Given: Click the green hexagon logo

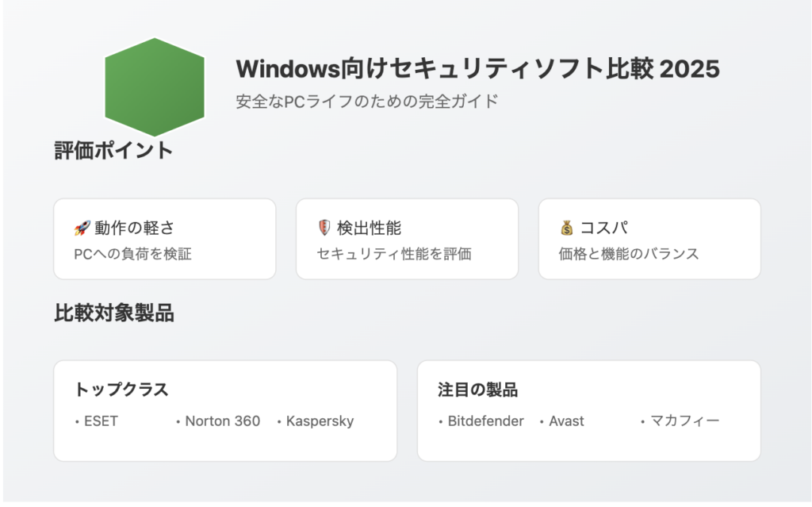Looking at the screenshot, I should tap(155, 87).
